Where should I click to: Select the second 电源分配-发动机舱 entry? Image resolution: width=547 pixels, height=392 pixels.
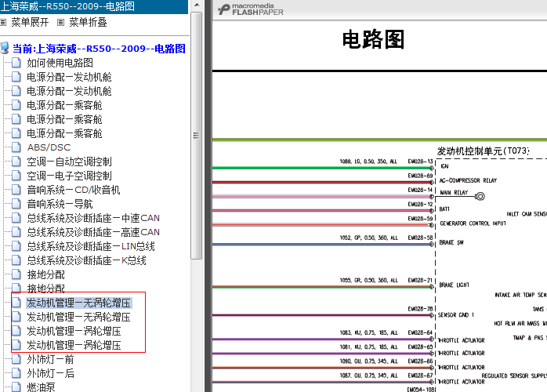tap(69, 91)
